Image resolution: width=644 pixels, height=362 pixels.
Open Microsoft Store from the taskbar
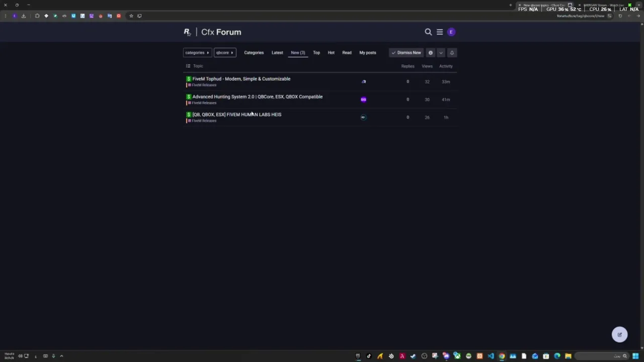coord(546,356)
